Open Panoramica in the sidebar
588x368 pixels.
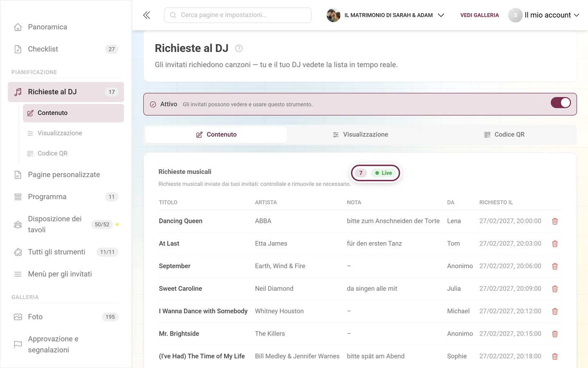(x=66, y=27)
